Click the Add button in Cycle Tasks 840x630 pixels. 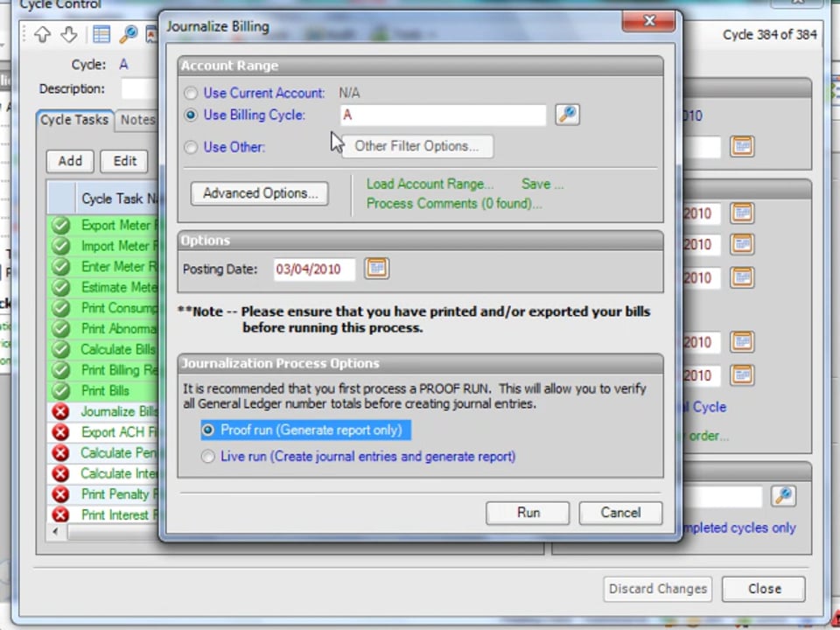[70, 161]
